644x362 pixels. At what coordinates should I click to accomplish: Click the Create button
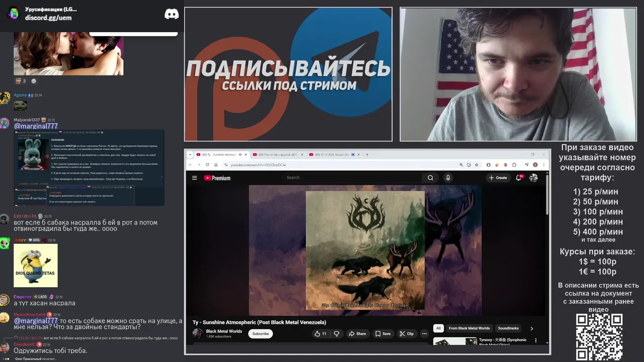498,177
